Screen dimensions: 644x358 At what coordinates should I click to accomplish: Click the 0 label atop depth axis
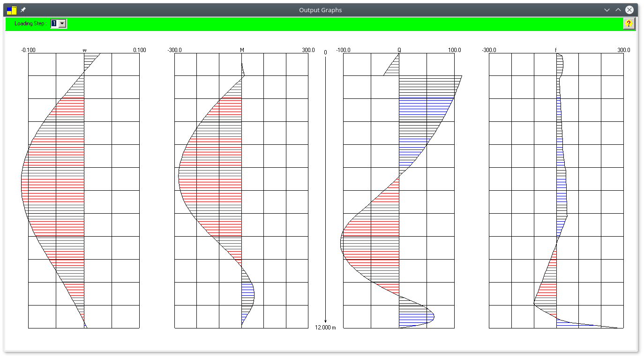pyautogui.click(x=325, y=52)
